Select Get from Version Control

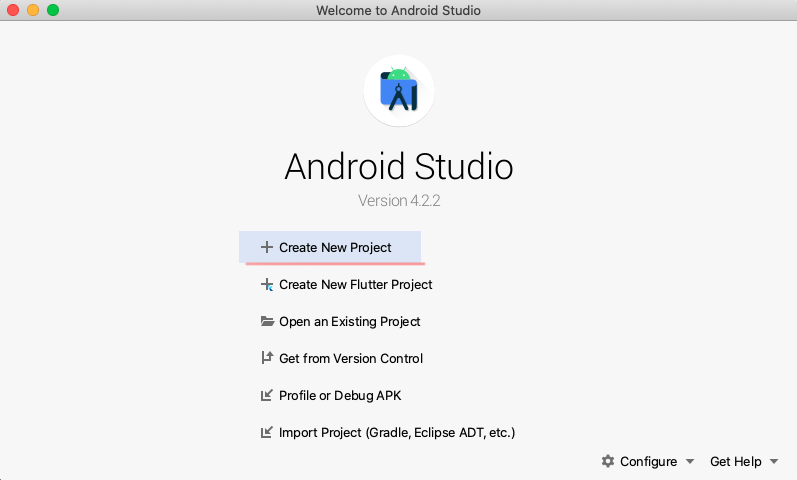[x=351, y=358]
